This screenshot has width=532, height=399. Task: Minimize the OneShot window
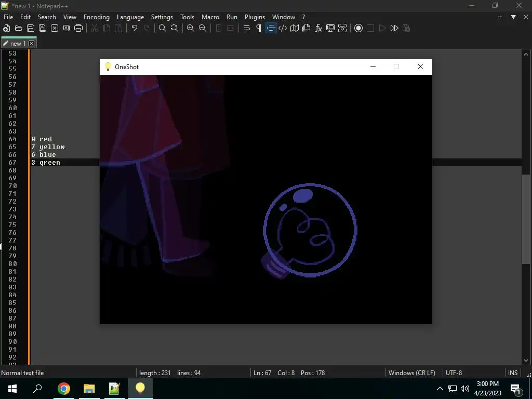[373, 67]
